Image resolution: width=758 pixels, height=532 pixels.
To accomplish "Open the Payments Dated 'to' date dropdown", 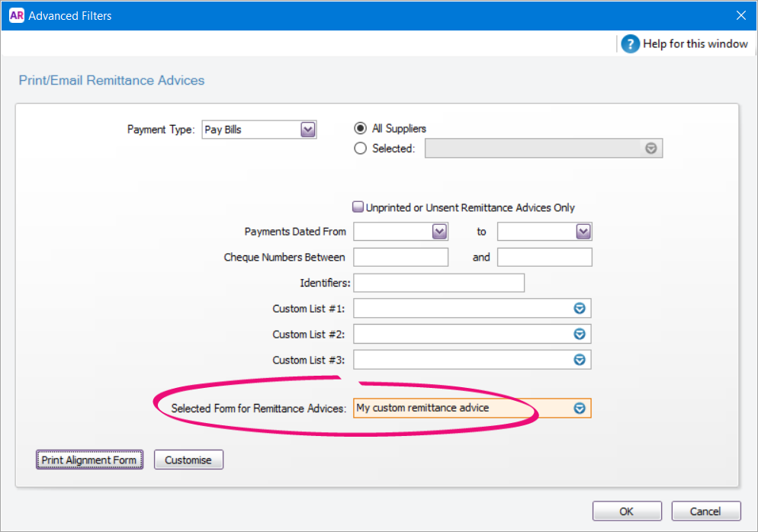I will click(583, 232).
